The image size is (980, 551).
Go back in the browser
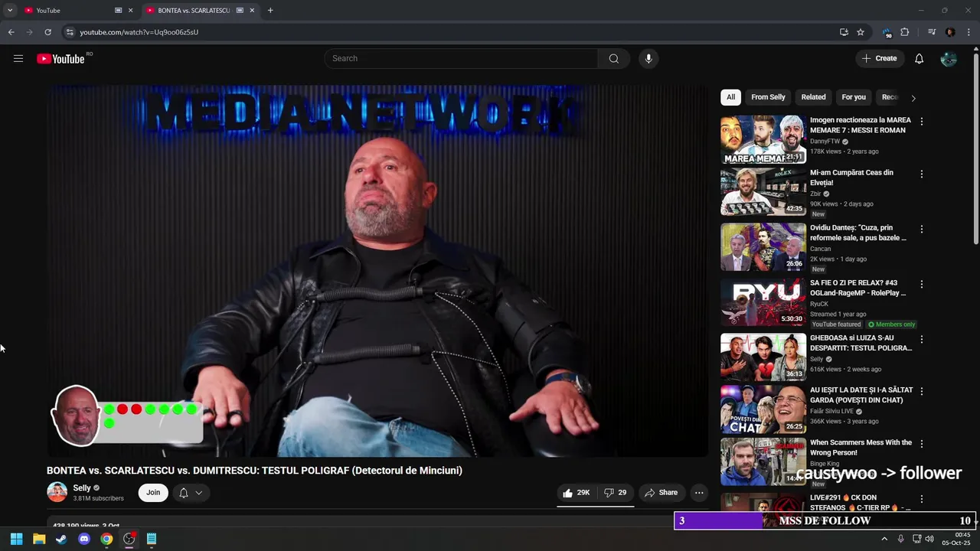click(11, 32)
